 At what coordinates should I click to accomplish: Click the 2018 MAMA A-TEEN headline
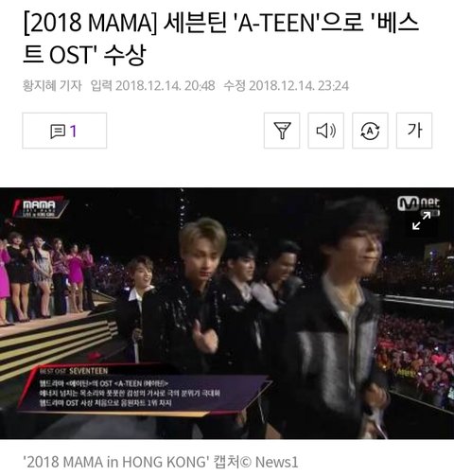[x=220, y=39]
